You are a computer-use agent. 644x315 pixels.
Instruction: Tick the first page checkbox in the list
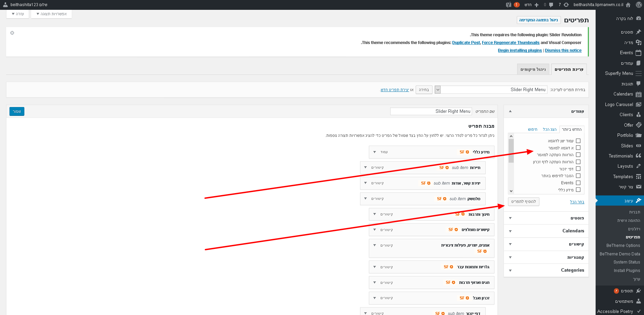[x=578, y=141]
